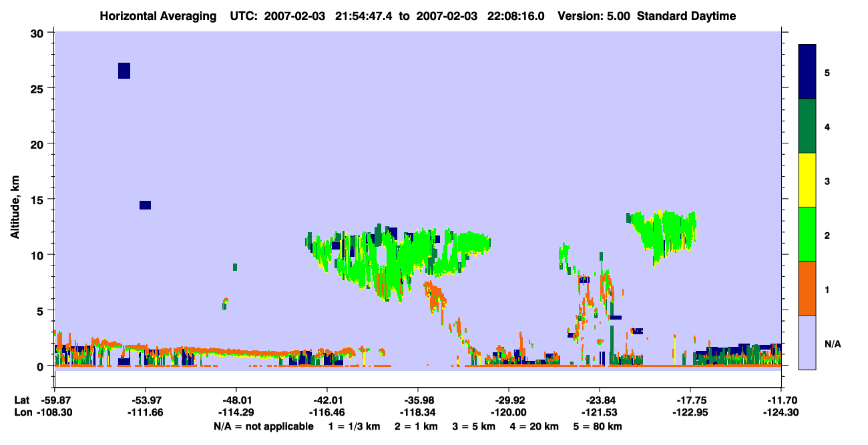Click the colorbar label '3'

tap(827, 181)
